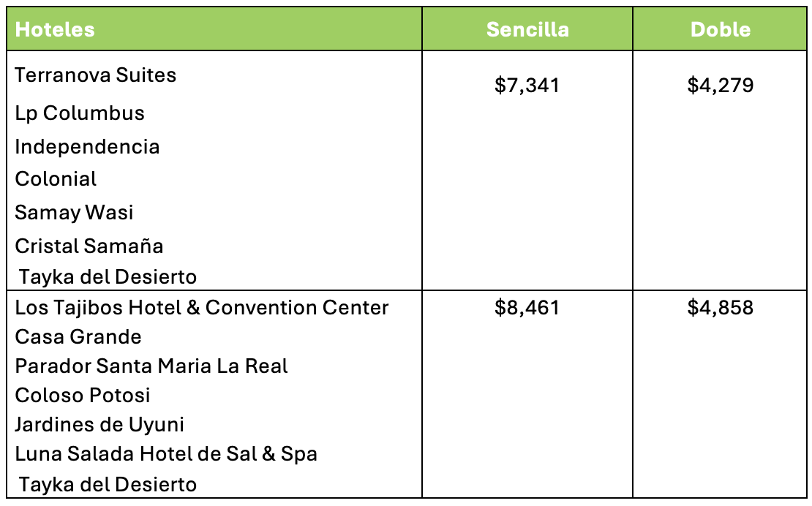The image size is (812, 506).
Task: Click the $4,279 double room price
Action: click(x=720, y=86)
